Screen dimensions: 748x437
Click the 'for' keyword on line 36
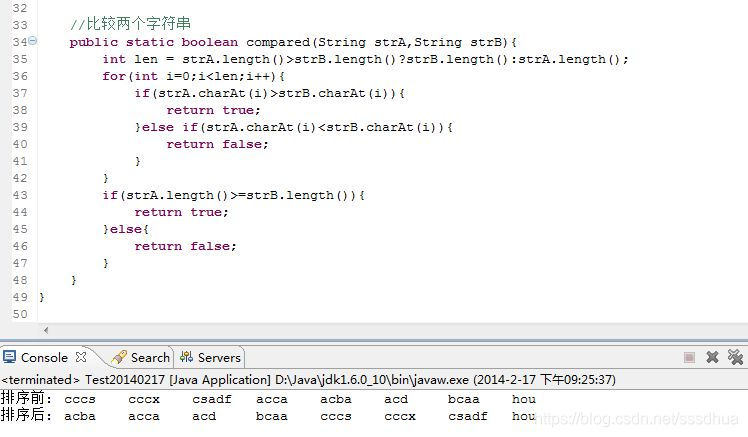click(114, 76)
